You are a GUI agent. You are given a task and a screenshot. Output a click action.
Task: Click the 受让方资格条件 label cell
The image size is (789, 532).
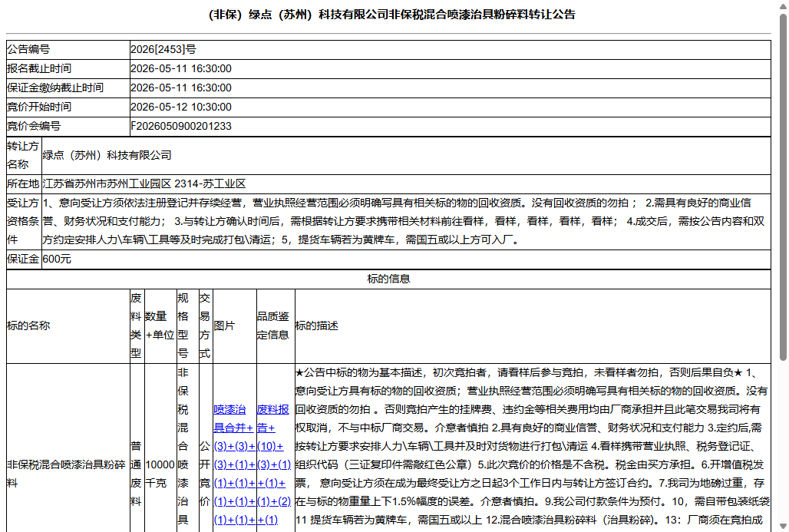(x=24, y=221)
